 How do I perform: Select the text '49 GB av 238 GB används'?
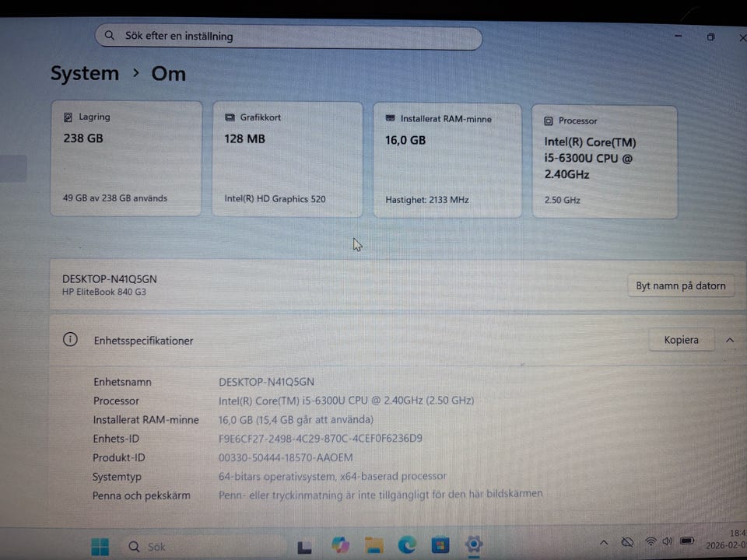115,198
